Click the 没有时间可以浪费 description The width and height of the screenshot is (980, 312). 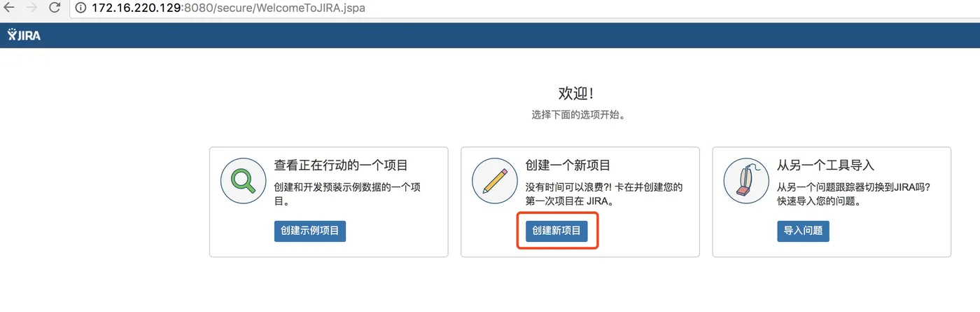click(x=604, y=194)
